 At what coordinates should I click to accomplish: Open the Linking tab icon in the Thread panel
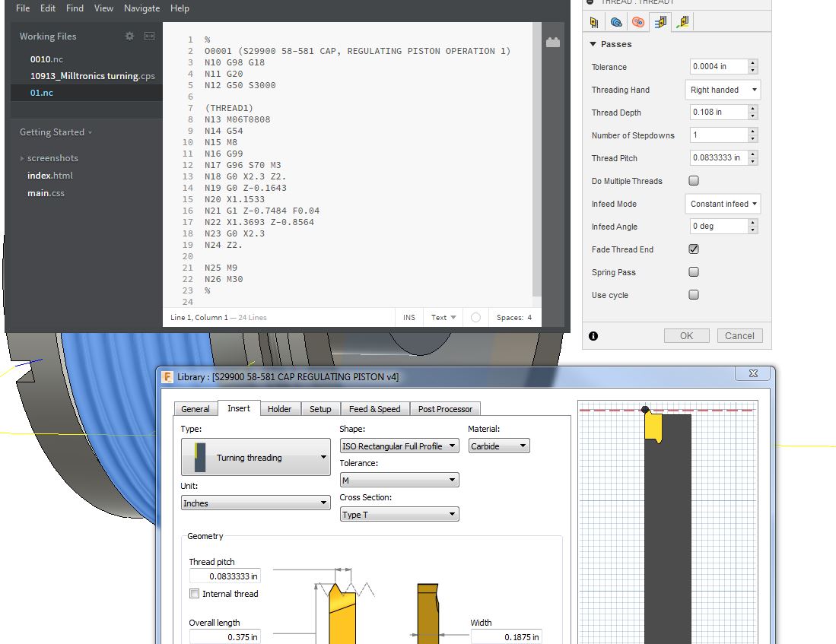[682, 22]
